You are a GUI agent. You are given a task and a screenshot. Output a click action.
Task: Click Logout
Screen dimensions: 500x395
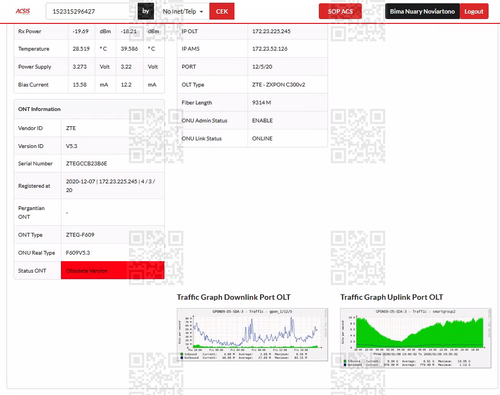(474, 11)
